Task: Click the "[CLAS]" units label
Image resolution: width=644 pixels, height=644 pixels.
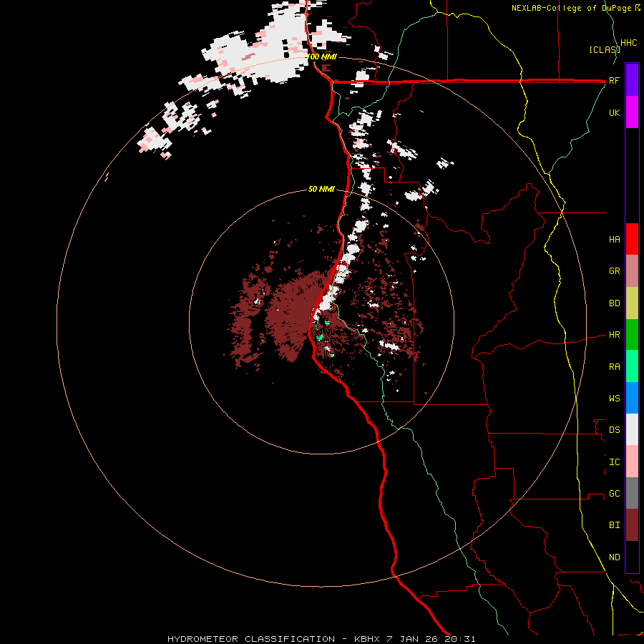Action: (x=605, y=49)
